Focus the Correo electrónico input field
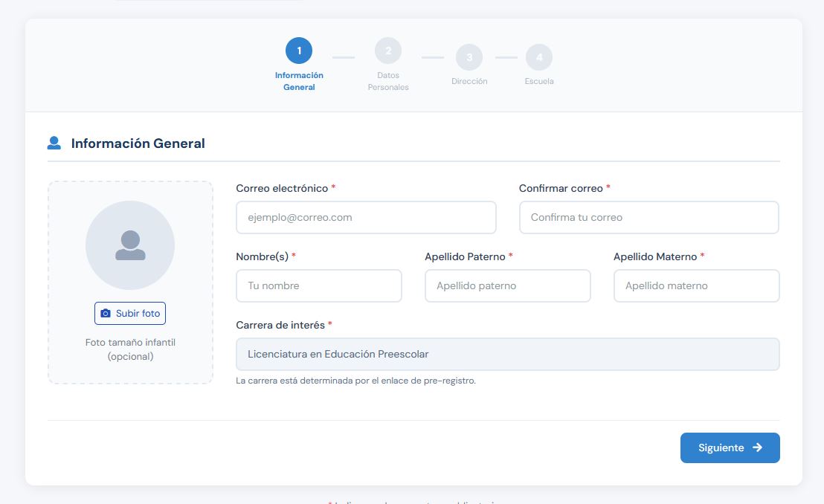This screenshot has width=824, height=504. 366,218
